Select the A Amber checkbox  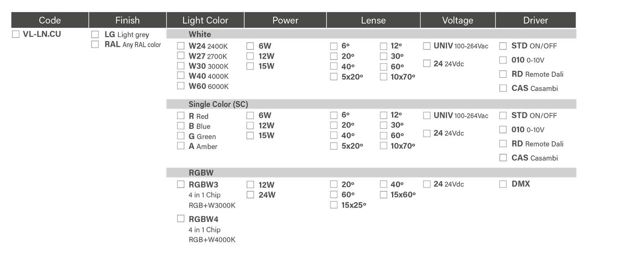point(181,146)
